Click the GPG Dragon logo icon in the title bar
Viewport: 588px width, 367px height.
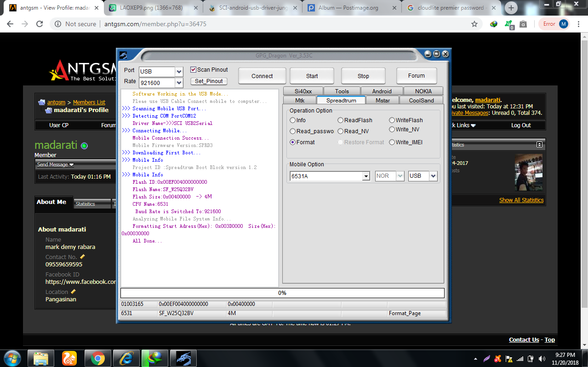point(124,55)
